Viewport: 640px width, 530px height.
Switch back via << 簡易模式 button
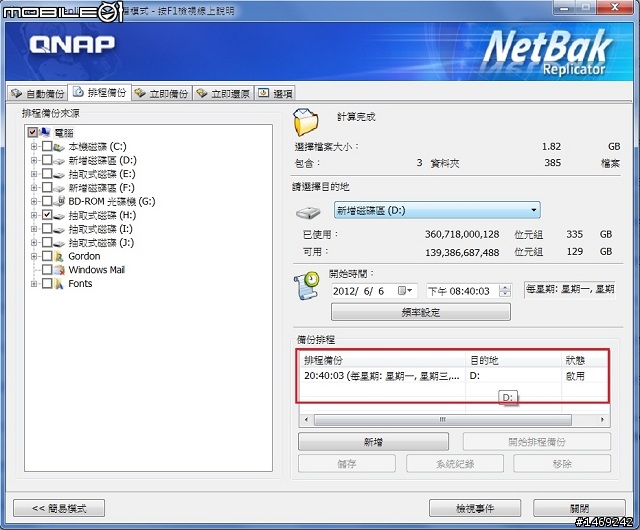[59, 508]
